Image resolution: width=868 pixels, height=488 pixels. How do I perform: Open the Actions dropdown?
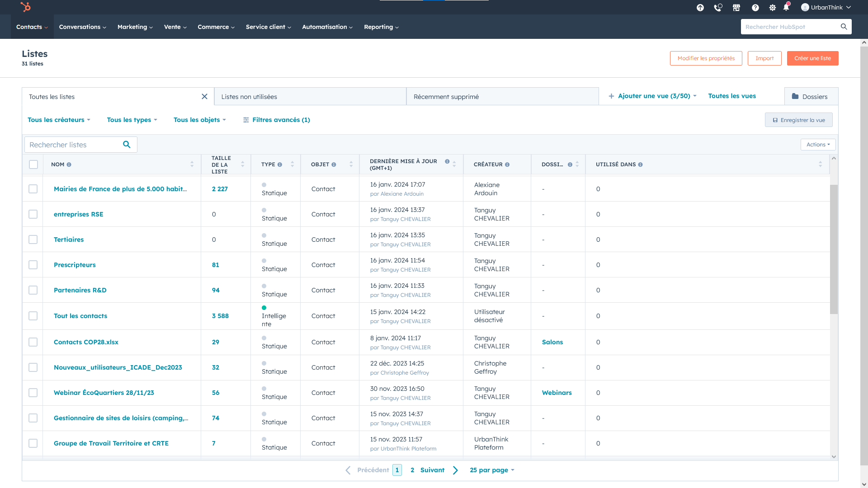[x=818, y=144]
